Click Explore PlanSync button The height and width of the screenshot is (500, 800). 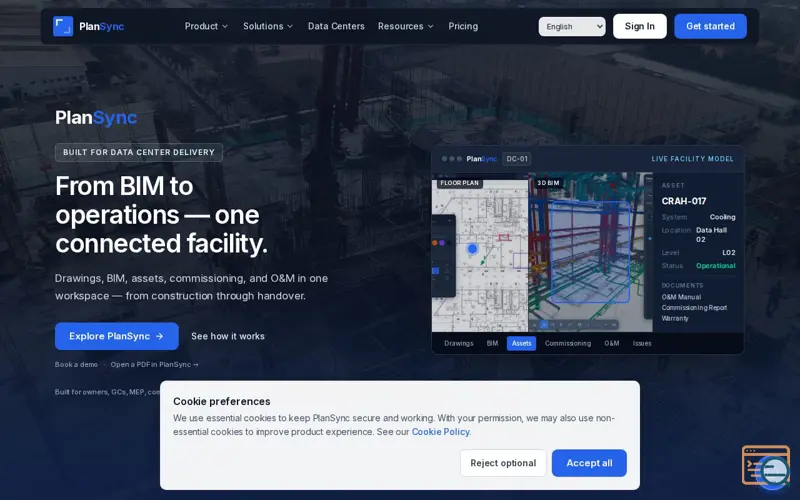[117, 336]
